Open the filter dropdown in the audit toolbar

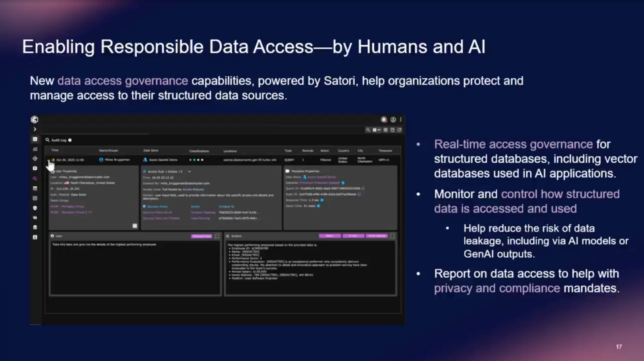[x=376, y=130]
